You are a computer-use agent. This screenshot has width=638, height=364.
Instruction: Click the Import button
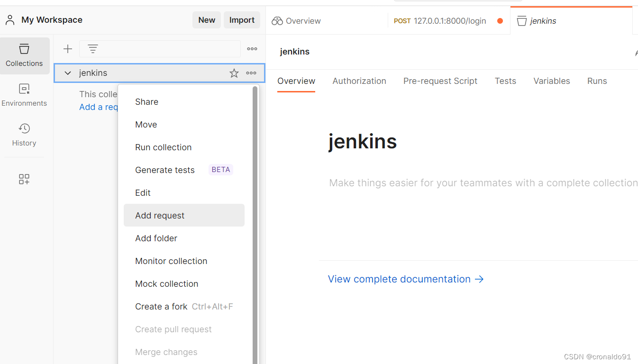[x=242, y=20]
